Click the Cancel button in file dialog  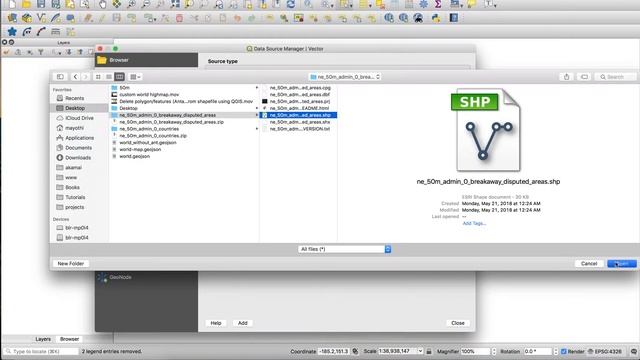coord(589,264)
